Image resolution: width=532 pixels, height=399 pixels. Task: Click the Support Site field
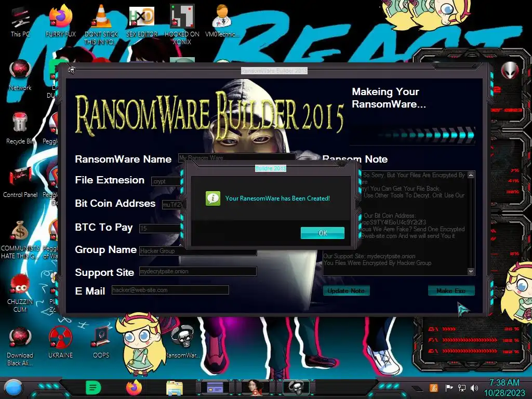coord(198,271)
